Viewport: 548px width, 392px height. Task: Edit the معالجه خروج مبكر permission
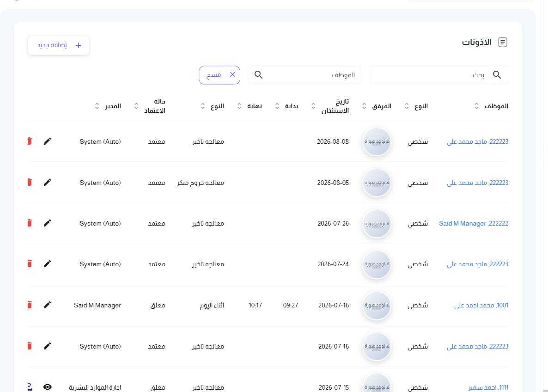(48, 183)
